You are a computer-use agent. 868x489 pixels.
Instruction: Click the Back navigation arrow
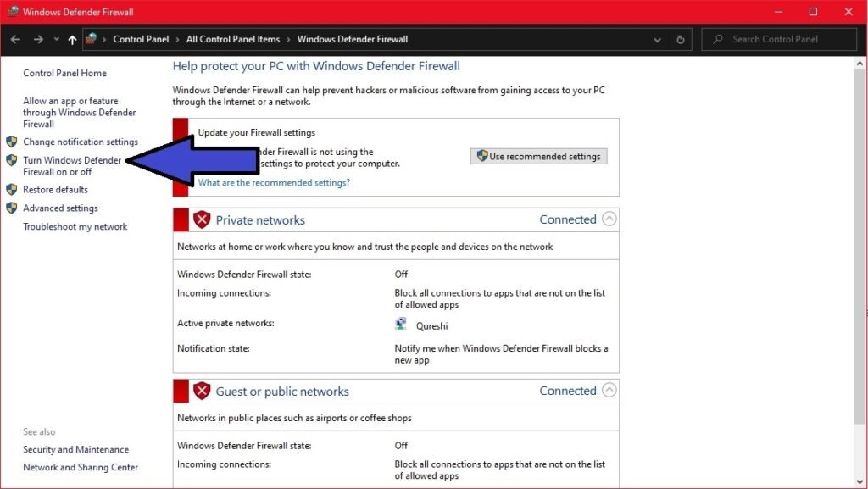point(15,40)
